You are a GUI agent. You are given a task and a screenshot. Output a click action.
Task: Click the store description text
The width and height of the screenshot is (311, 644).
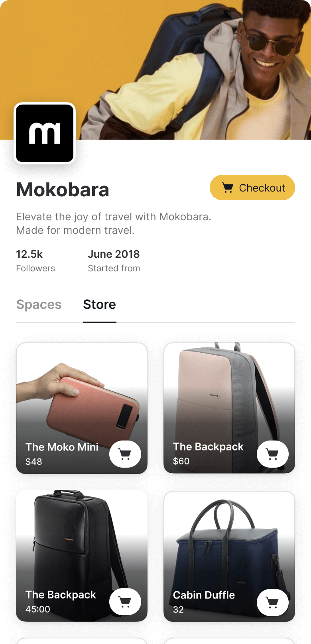[114, 223]
